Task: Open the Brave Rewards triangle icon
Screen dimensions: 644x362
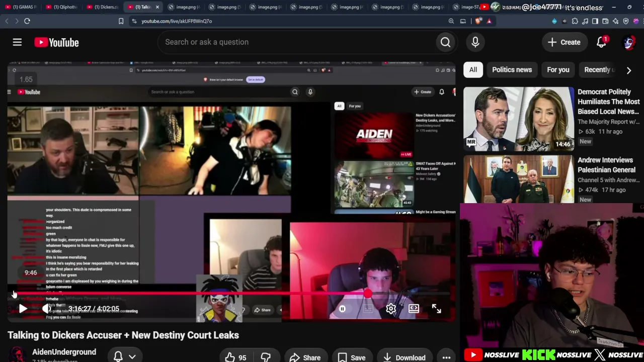Action: click(489, 21)
